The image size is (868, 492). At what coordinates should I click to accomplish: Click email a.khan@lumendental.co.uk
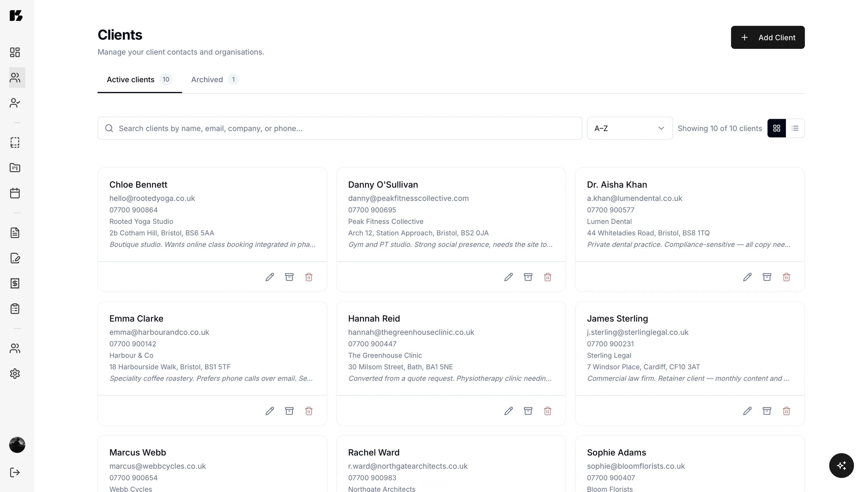click(x=634, y=198)
